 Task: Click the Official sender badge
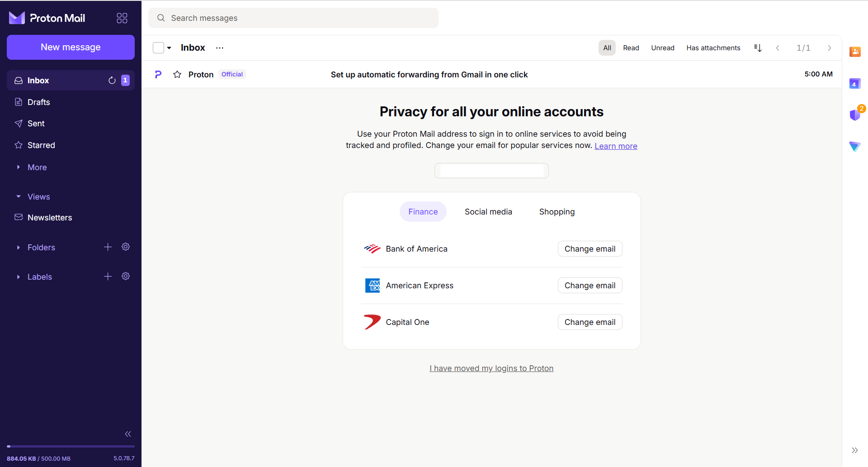[232, 74]
